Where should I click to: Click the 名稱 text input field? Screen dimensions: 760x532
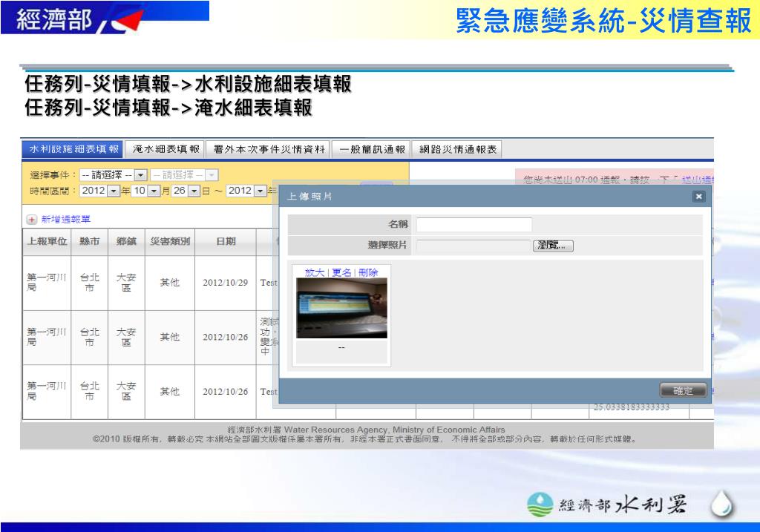pyautogui.click(x=474, y=224)
